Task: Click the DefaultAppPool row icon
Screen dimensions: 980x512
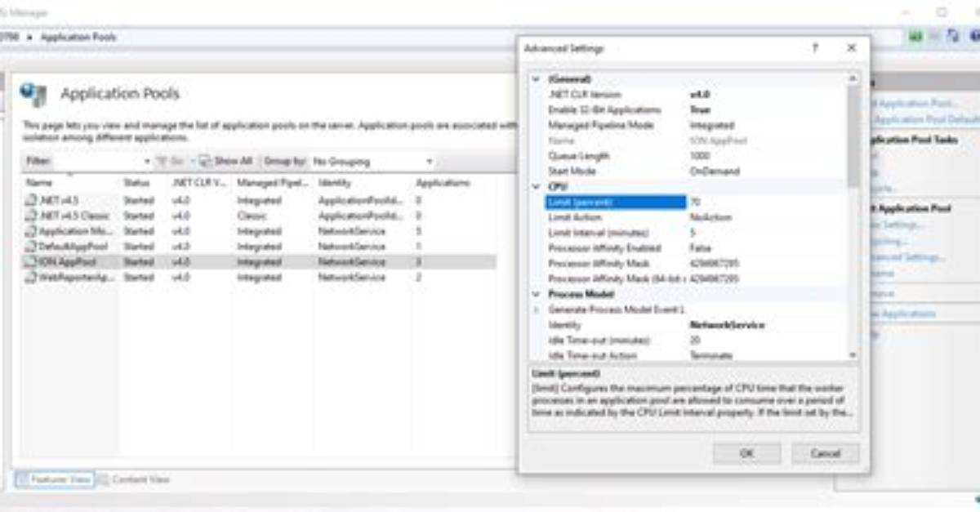Action: [x=31, y=247]
